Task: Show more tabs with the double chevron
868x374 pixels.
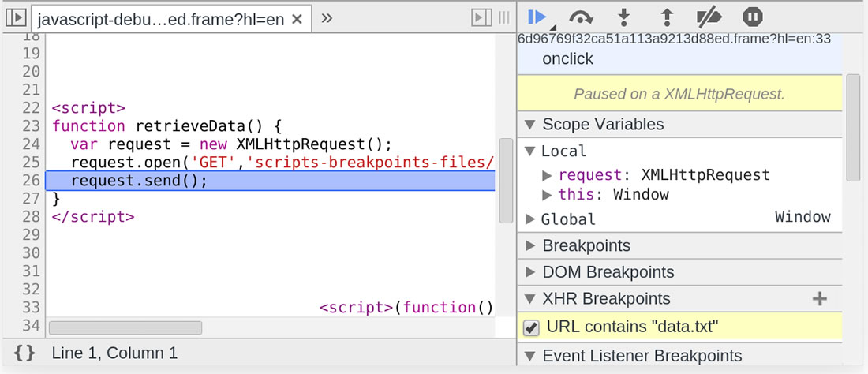Action: tap(327, 17)
